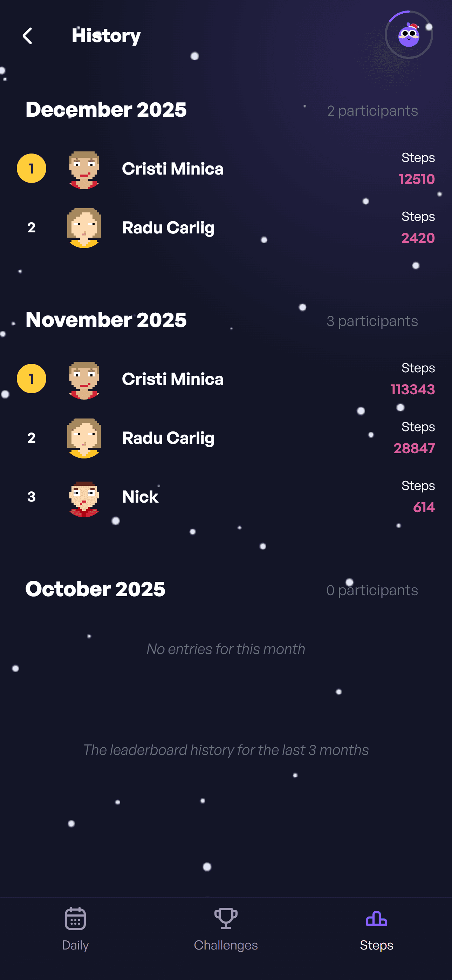Select the rank 1 gold badge in November

pyautogui.click(x=32, y=379)
